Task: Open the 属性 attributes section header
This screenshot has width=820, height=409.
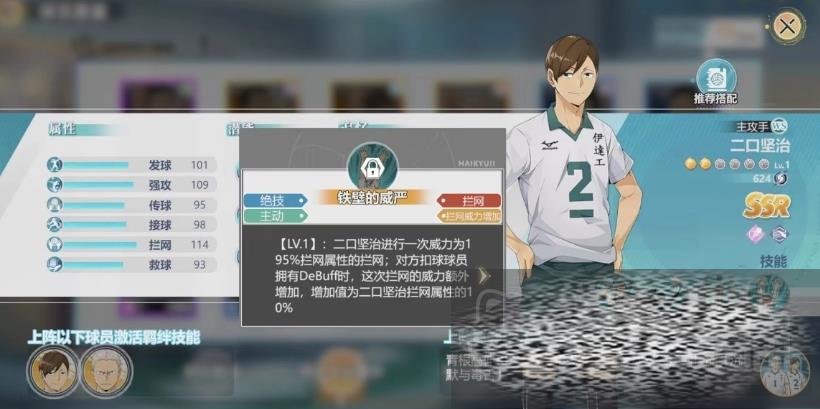Action: pos(62,129)
